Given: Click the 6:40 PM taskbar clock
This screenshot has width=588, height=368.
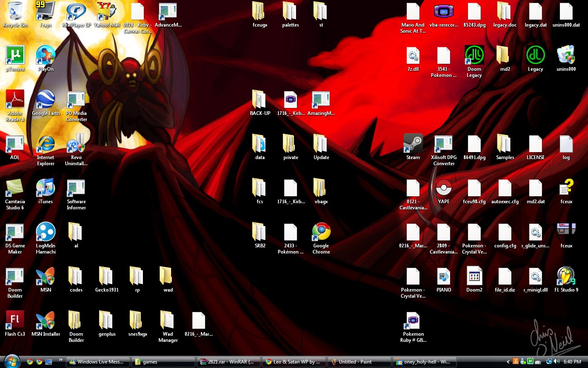Looking at the screenshot, I should tap(572, 362).
